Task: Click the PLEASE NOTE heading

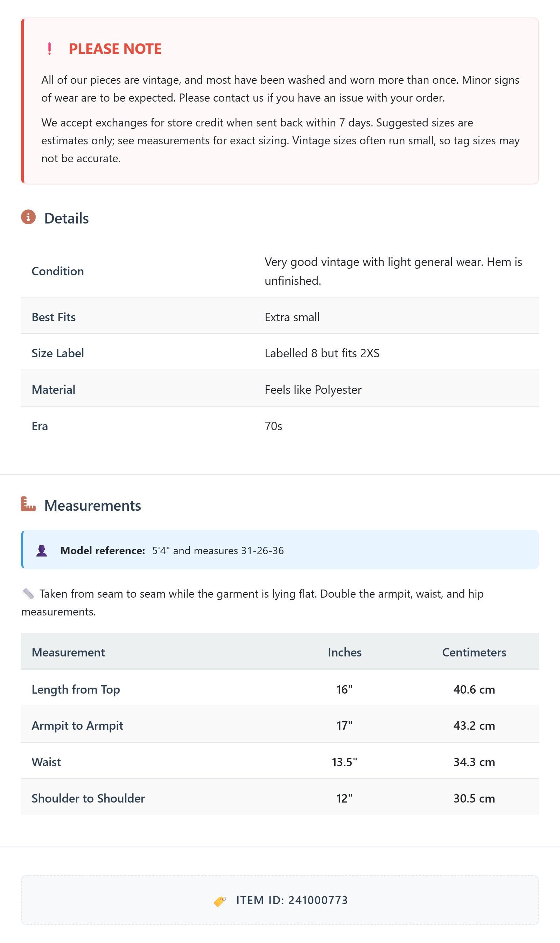Action: coord(115,49)
